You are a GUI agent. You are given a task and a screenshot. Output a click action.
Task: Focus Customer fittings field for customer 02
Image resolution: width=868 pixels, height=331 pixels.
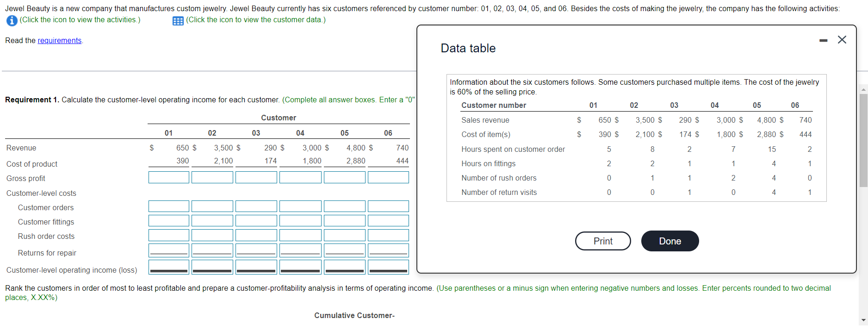click(212, 221)
